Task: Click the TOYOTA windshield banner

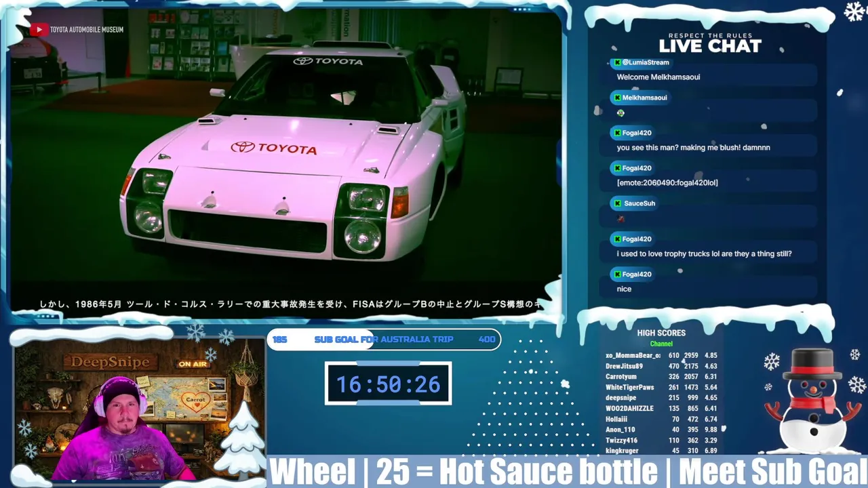Action: (328, 61)
